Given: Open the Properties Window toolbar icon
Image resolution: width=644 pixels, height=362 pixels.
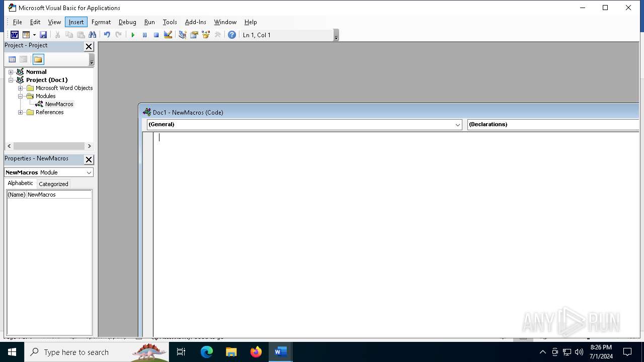Looking at the screenshot, I should pyautogui.click(x=194, y=35).
